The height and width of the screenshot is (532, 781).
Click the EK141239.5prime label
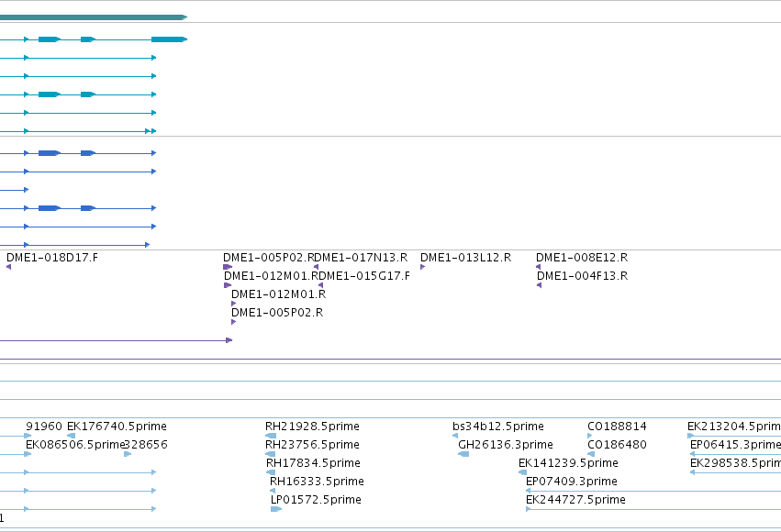568,463
